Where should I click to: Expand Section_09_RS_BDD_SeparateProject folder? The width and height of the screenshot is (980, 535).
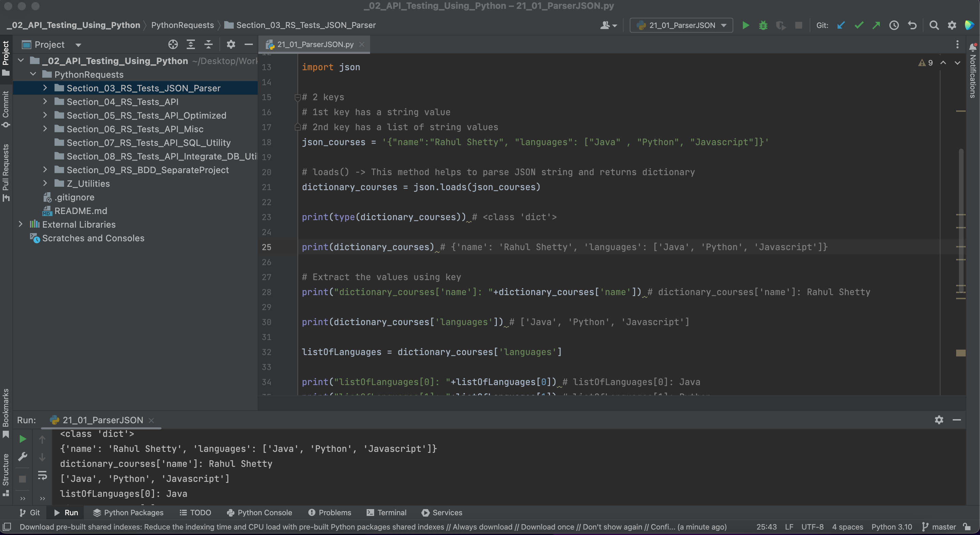[45, 170]
